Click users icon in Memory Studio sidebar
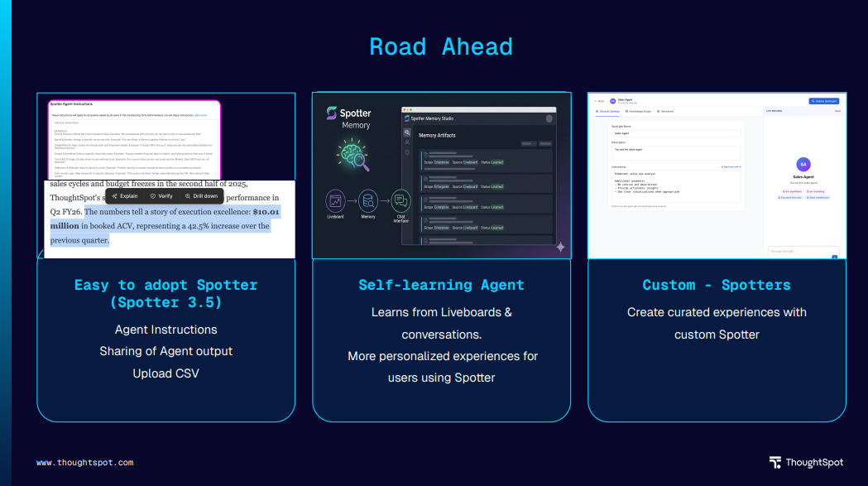 coord(407,142)
